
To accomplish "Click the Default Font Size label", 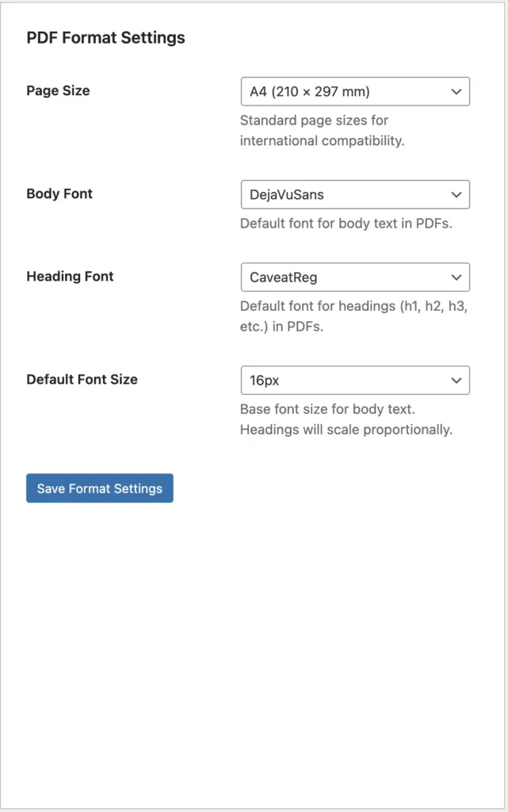I will [x=82, y=379].
